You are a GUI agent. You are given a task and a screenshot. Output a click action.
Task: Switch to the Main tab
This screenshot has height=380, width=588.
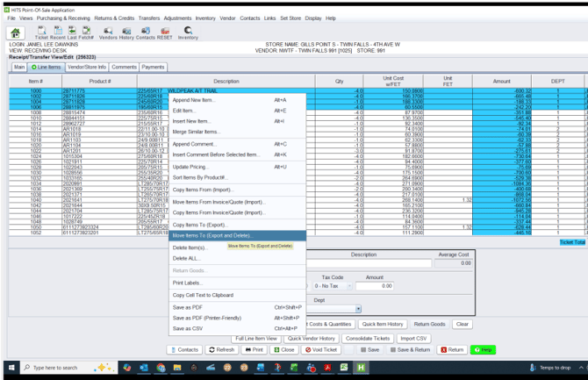[x=19, y=68]
